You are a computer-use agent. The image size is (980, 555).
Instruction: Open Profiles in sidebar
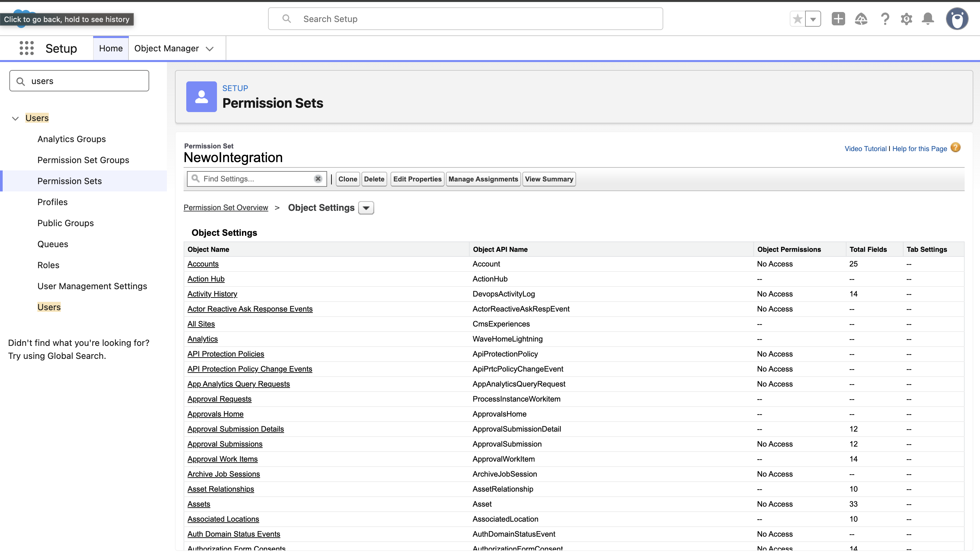click(x=52, y=202)
